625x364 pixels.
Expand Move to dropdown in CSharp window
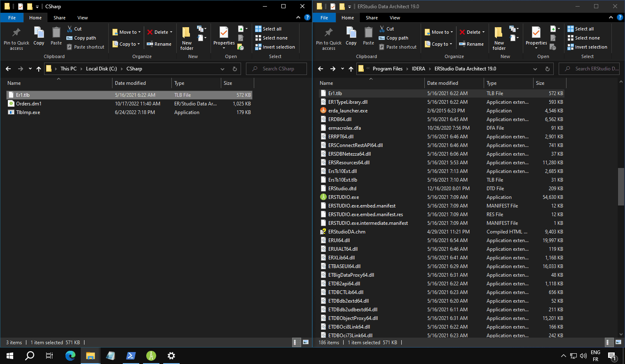pos(139,32)
